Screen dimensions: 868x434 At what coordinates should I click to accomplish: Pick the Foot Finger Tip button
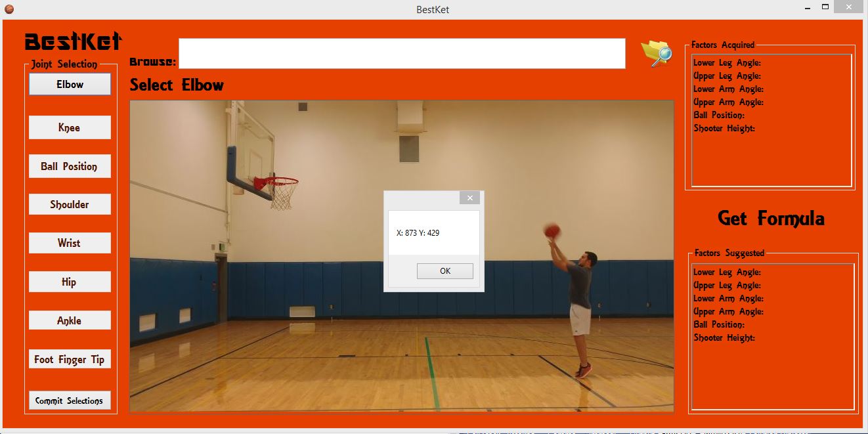click(70, 359)
